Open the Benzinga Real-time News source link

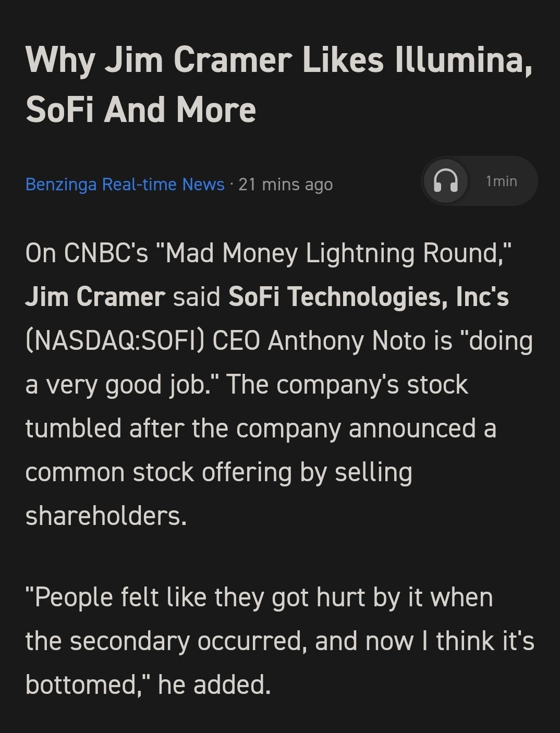[x=125, y=184]
